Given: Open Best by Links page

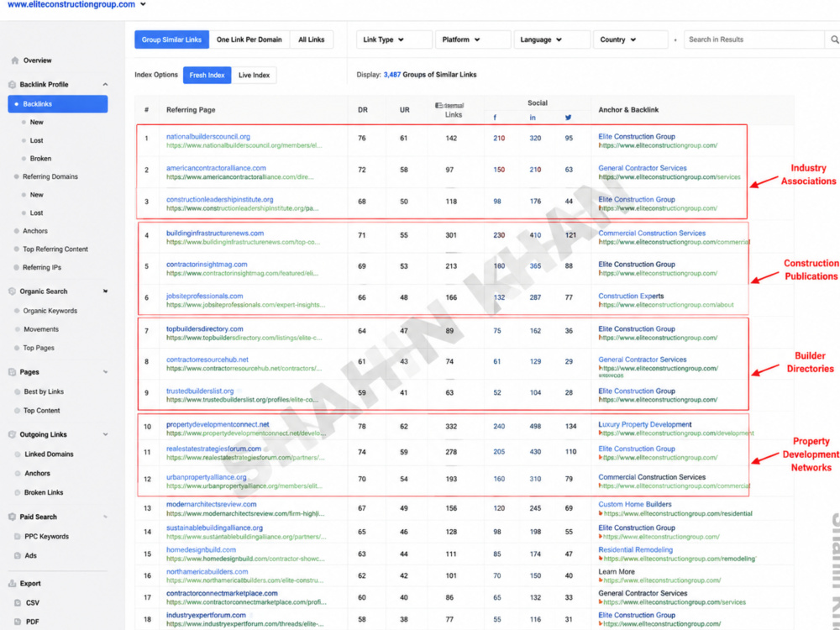Looking at the screenshot, I should click(44, 391).
